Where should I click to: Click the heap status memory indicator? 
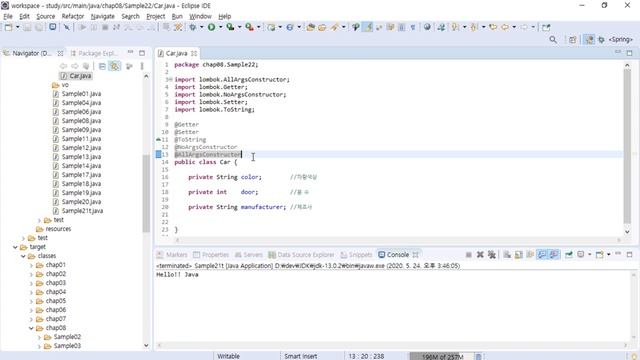click(442, 356)
